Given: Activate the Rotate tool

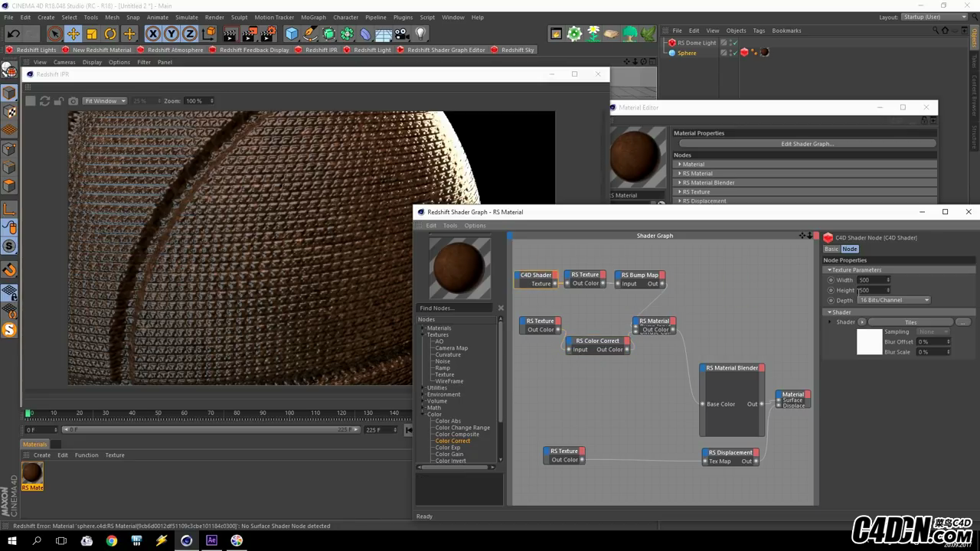Looking at the screenshot, I should (110, 34).
